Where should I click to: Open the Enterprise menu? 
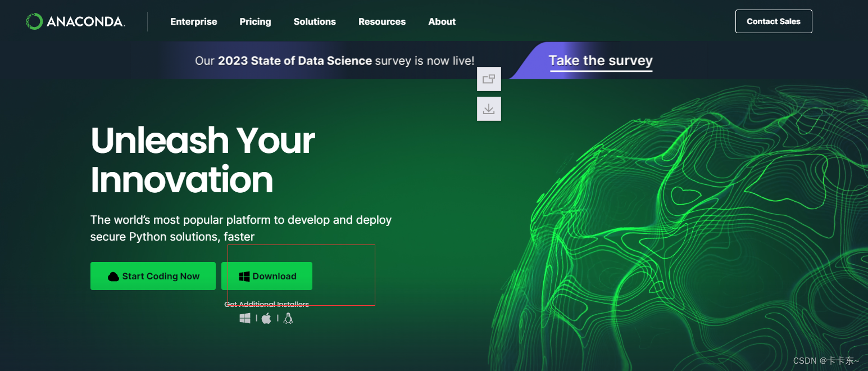click(x=194, y=21)
